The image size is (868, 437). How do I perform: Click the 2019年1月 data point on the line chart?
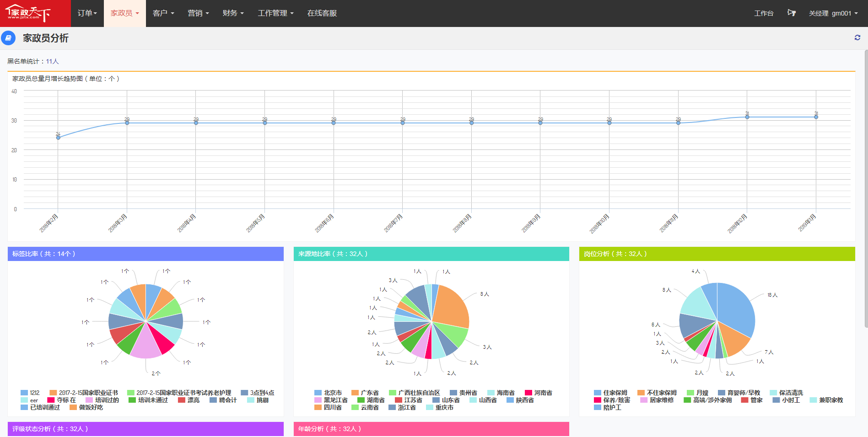click(816, 117)
